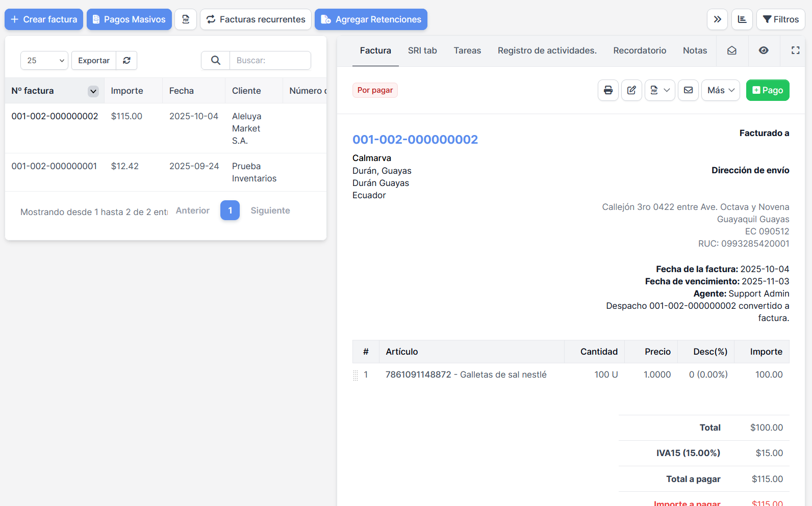Click the refresh table icon

pos(126,60)
